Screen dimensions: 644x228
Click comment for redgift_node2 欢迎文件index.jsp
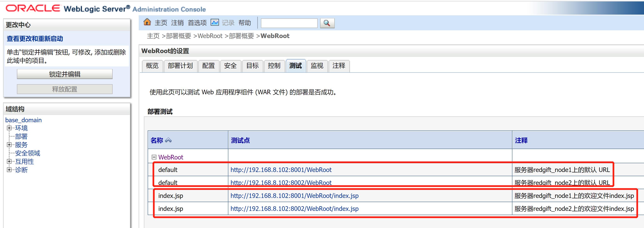pos(574,209)
